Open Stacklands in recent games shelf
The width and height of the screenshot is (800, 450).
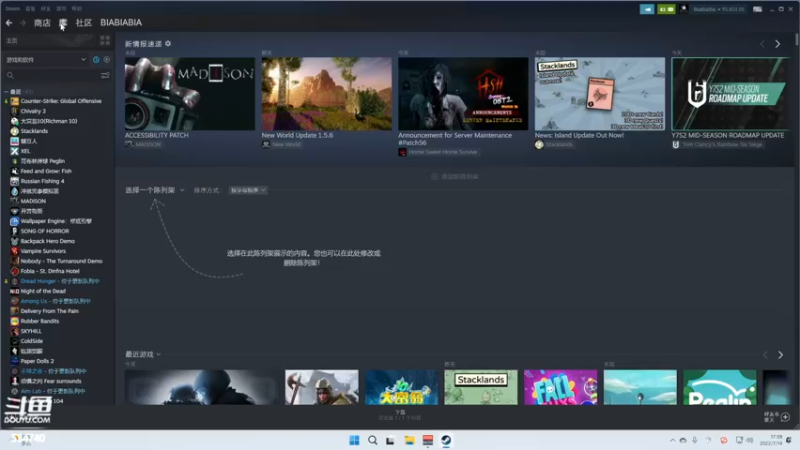[481, 387]
